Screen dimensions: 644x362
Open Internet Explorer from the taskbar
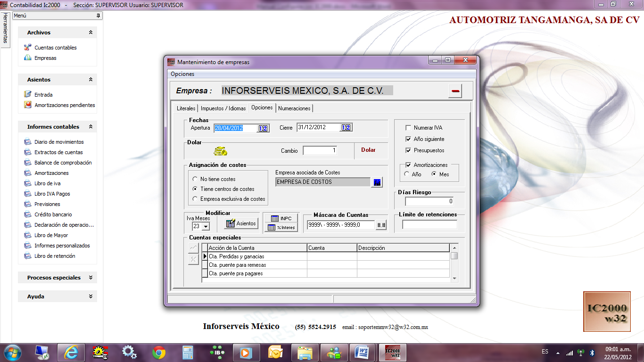(x=72, y=353)
